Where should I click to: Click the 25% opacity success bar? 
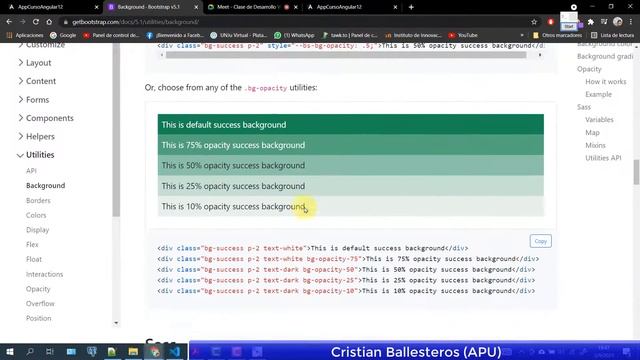pos(351,186)
